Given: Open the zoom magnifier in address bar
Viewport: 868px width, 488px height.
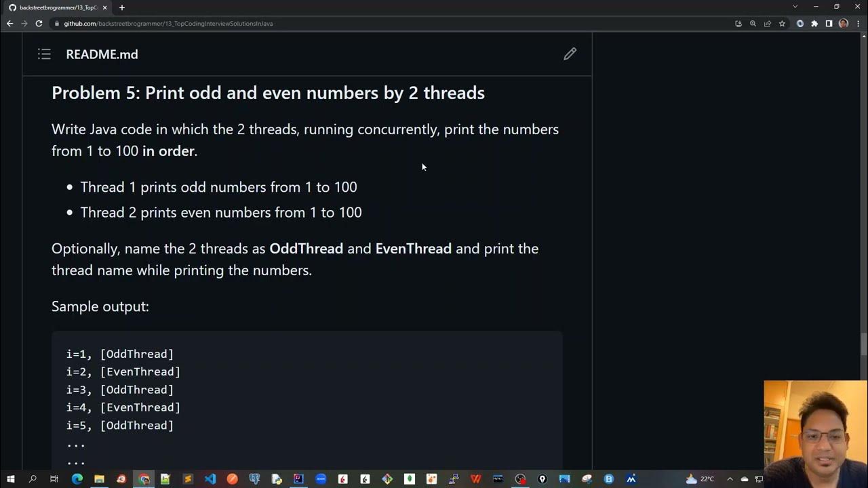Looking at the screenshot, I should coord(753,24).
